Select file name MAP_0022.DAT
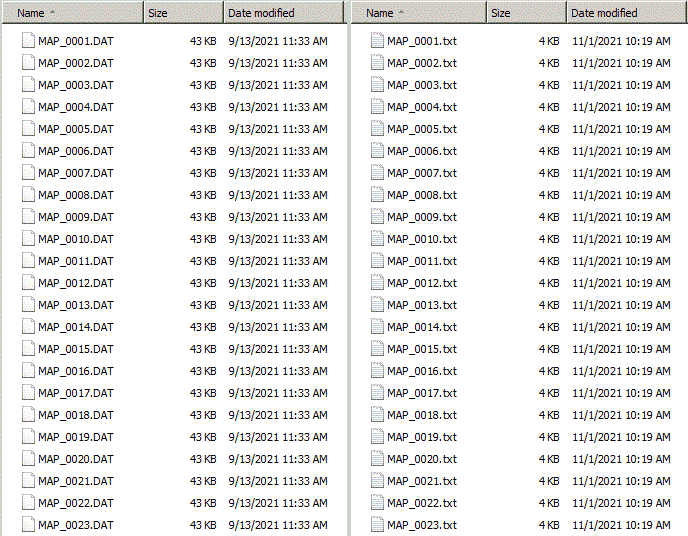Screen dimensions: 688x536 pos(76,503)
